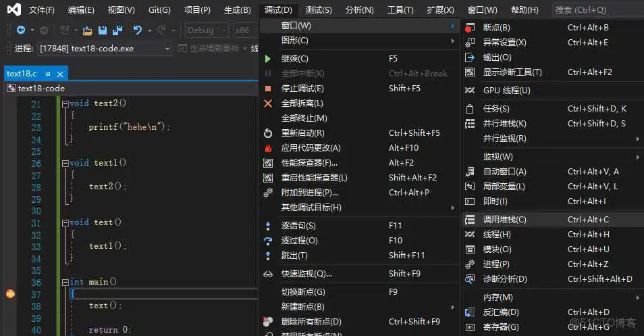Viewport: 644px width, 336px height.
Task: Collapse the void text1() function block
Action: [65, 164]
